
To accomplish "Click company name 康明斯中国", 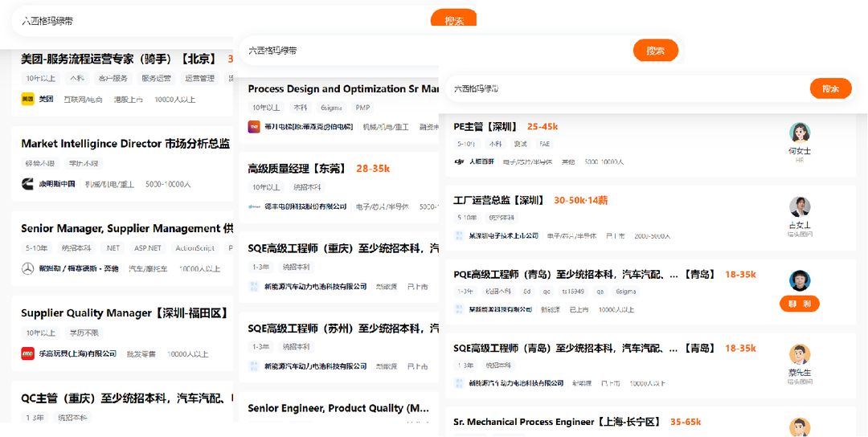I will tap(56, 184).
